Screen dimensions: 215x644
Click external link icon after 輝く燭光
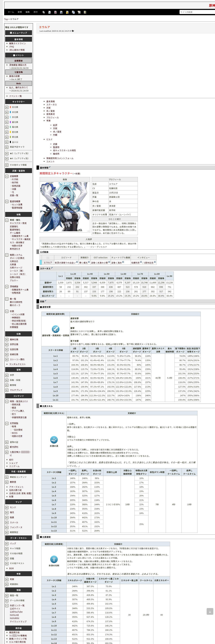pos(89,262)
